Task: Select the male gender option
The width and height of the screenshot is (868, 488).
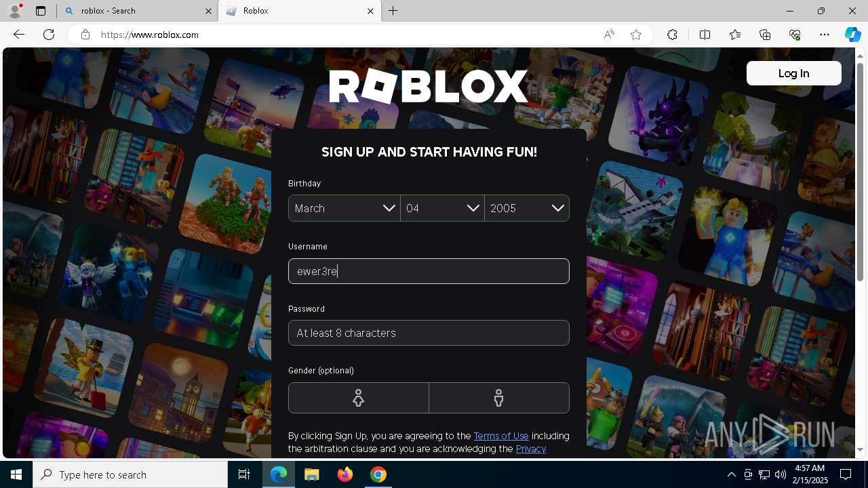Action: pyautogui.click(x=499, y=398)
